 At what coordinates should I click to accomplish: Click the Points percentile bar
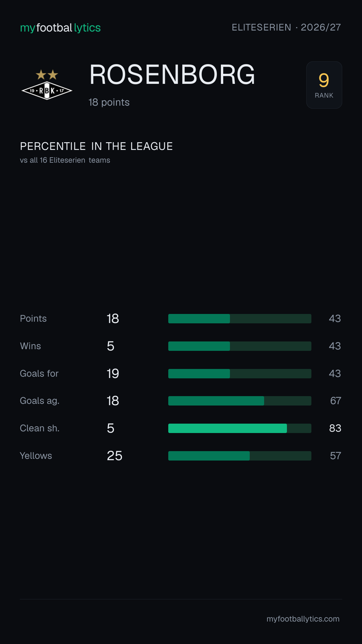point(240,319)
